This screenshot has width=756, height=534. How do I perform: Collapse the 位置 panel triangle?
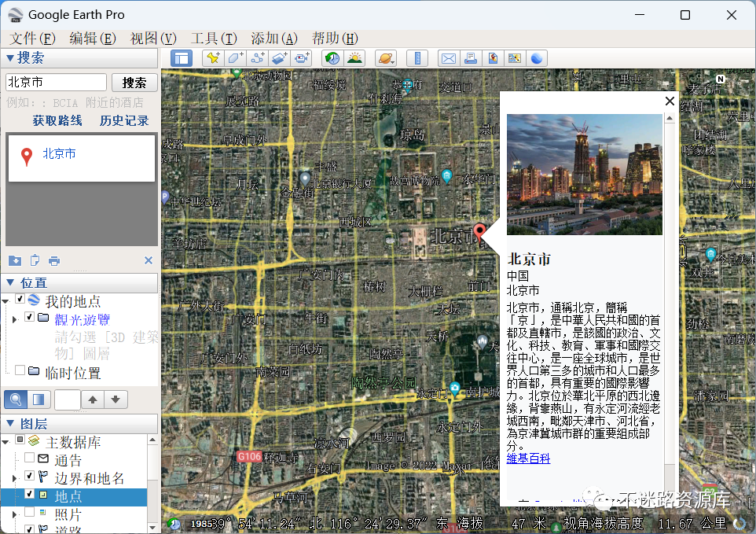click(9, 282)
